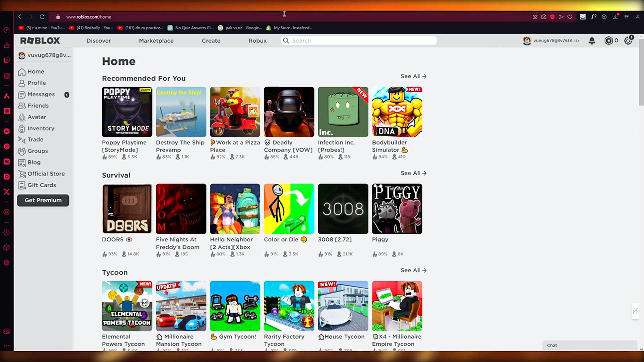Open the Robux tab

(258, 41)
